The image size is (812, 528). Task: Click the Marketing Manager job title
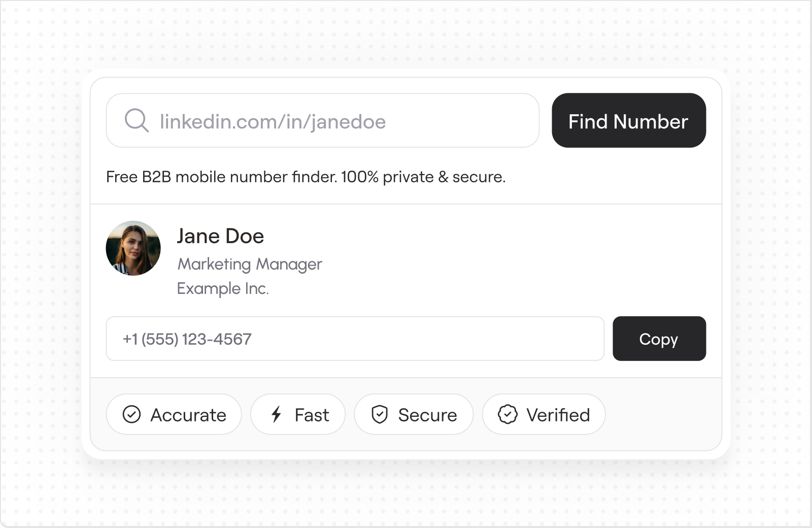[249, 264]
